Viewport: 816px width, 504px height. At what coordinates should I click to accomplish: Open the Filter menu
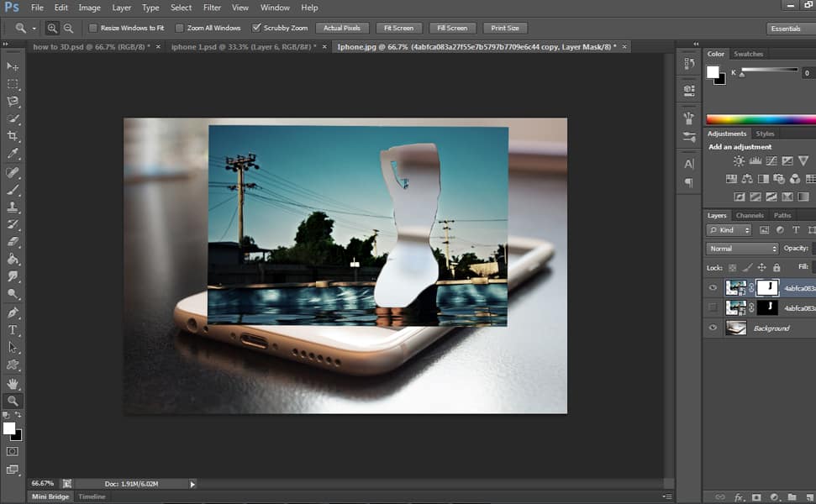212,8
